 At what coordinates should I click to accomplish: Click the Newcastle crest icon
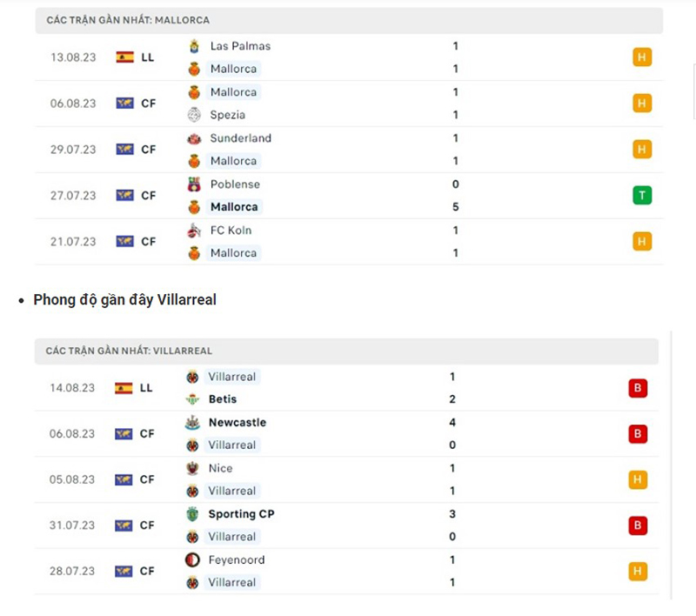pyautogui.click(x=192, y=423)
